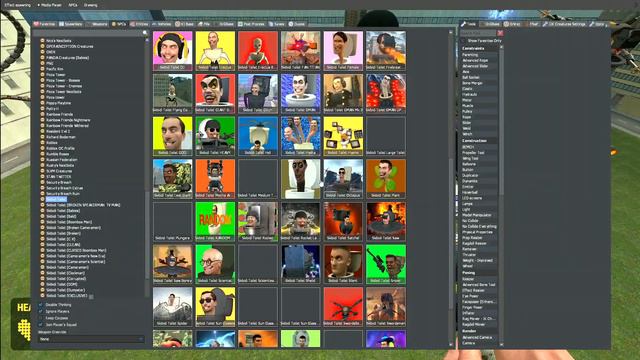The image size is (640, 360).
Task: Spawn the Skibidi Toilet GMAN NPC
Action: (300, 93)
